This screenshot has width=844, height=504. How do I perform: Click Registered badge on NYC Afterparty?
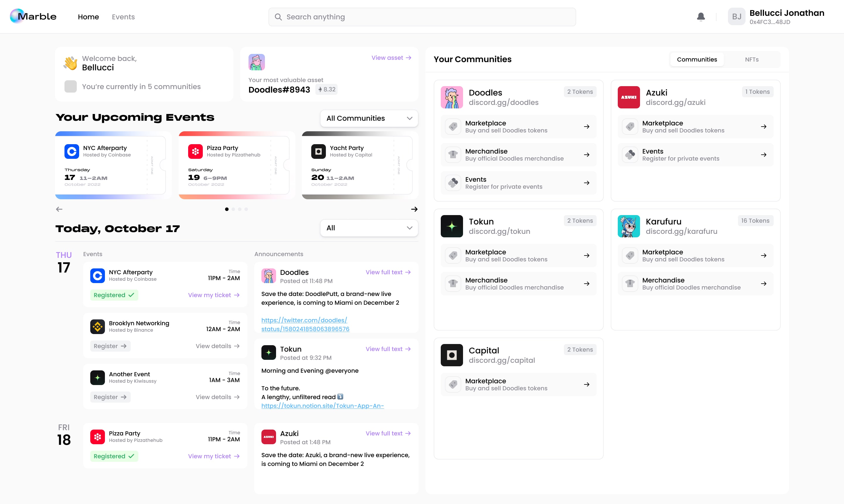coord(114,295)
